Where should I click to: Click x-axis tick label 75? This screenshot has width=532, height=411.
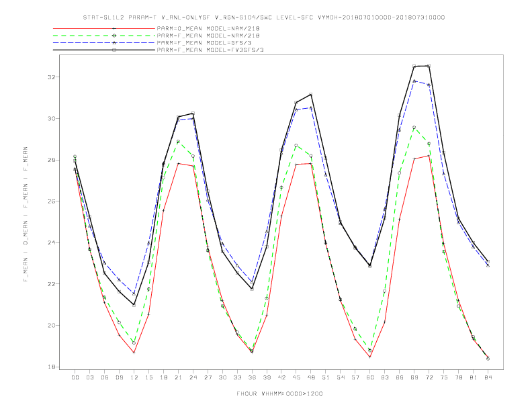click(444, 377)
